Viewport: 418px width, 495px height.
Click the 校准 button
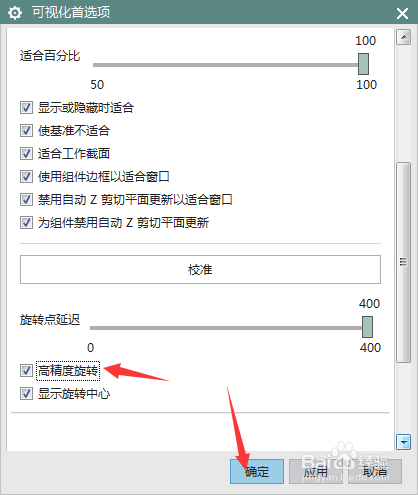pos(200,270)
